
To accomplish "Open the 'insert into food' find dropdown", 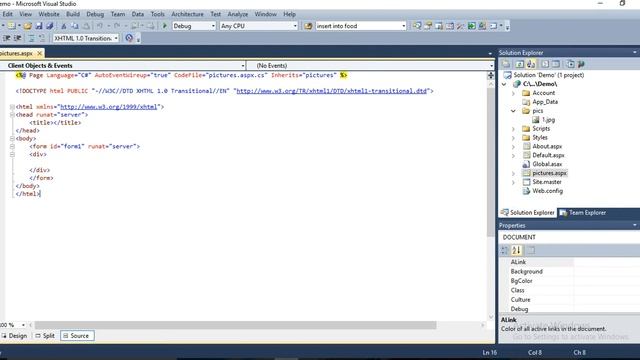I will (403, 26).
